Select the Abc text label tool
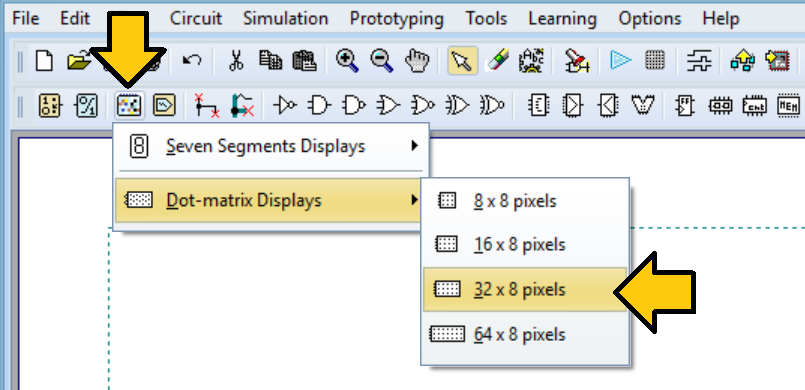Viewport: 805px width, 390px height. coord(531,61)
